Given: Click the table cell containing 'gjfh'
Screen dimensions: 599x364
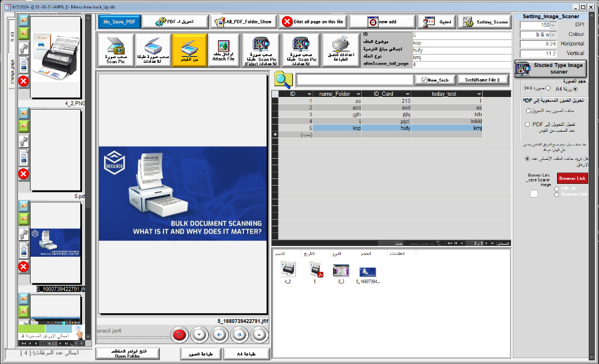Looking at the screenshot, I should (x=337, y=114).
